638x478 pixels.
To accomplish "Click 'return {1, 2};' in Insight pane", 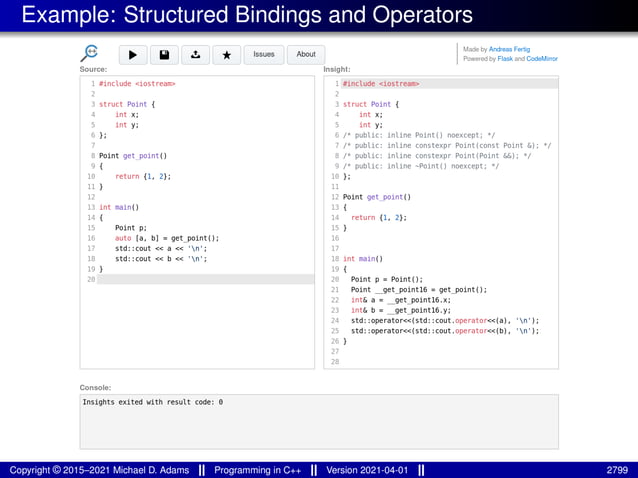I will [379, 218].
